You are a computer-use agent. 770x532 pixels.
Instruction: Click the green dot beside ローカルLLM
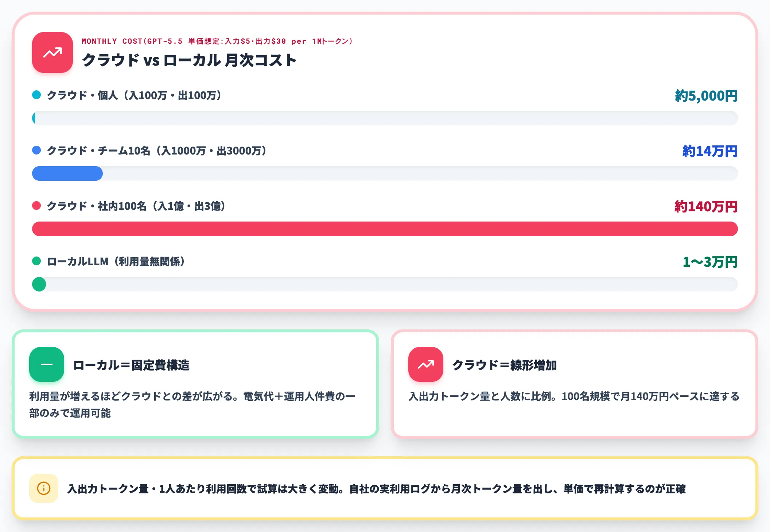click(x=36, y=261)
